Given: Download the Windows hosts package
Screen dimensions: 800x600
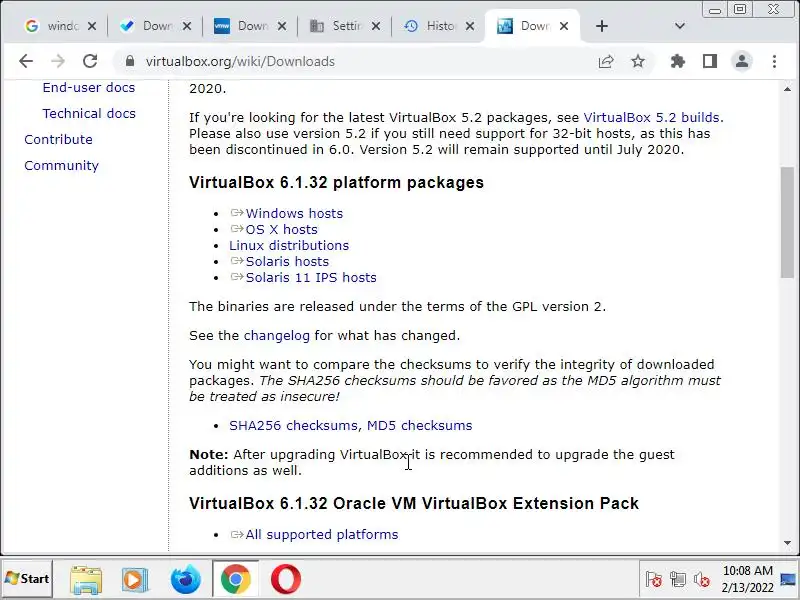Looking at the screenshot, I should (294, 213).
